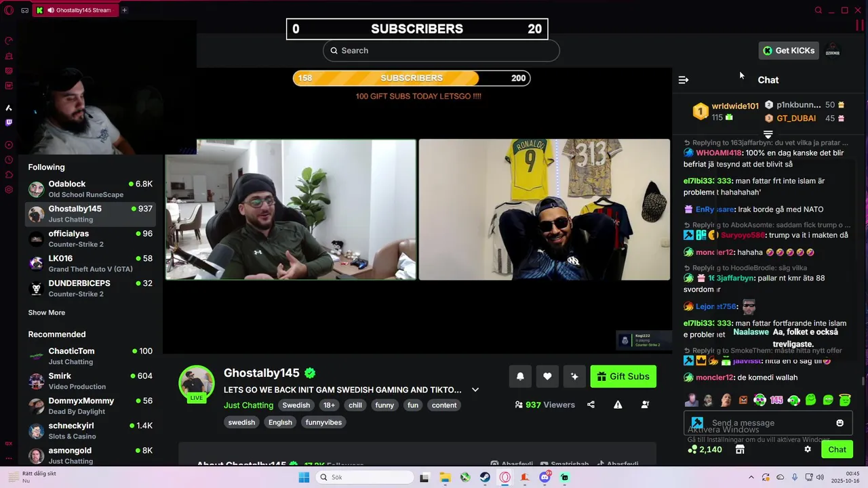Select the English tag
This screenshot has width=868, height=488.
tap(280, 422)
